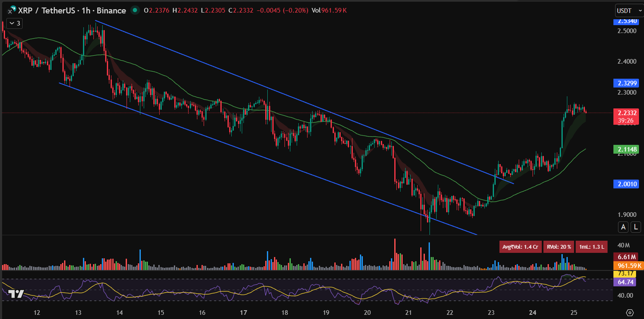This screenshot has width=644, height=319.
Task: Click the green data connection status dot
Action: (134, 10)
